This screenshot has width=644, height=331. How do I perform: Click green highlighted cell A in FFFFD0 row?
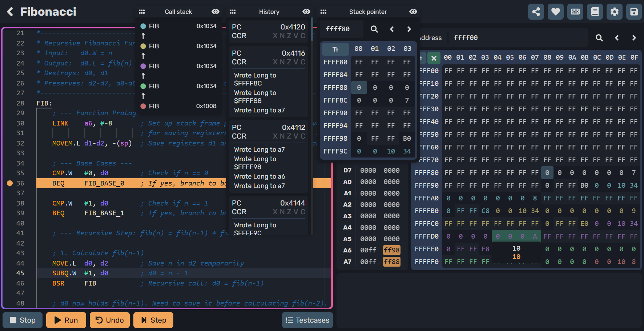point(535,236)
